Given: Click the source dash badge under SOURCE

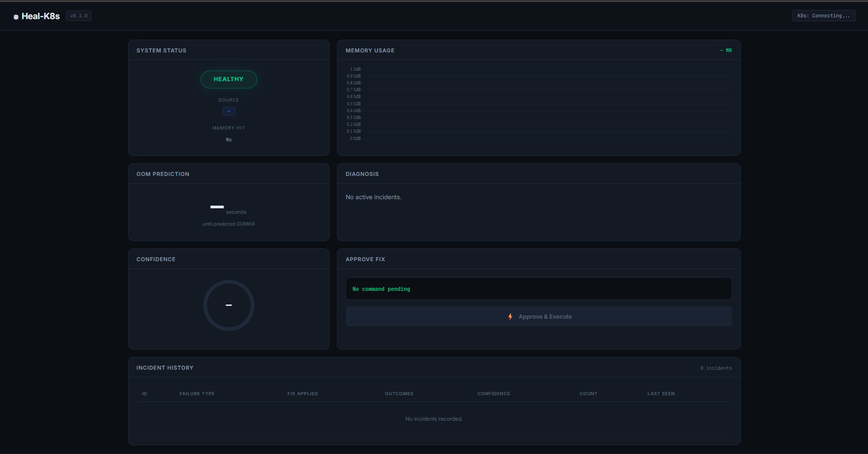Looking at the screenshot, I should point(228,111).
